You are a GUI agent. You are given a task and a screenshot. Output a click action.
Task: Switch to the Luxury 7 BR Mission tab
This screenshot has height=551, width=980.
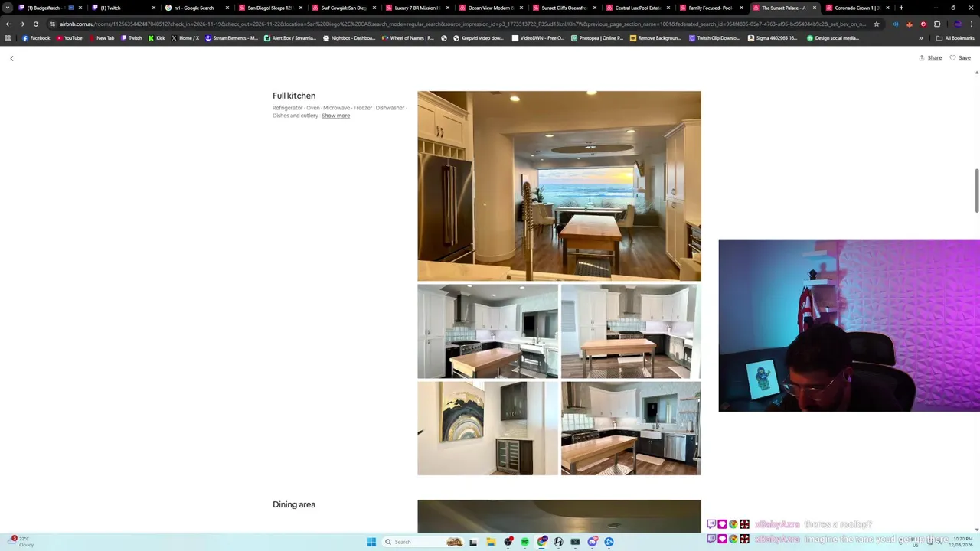click(416, 8)
